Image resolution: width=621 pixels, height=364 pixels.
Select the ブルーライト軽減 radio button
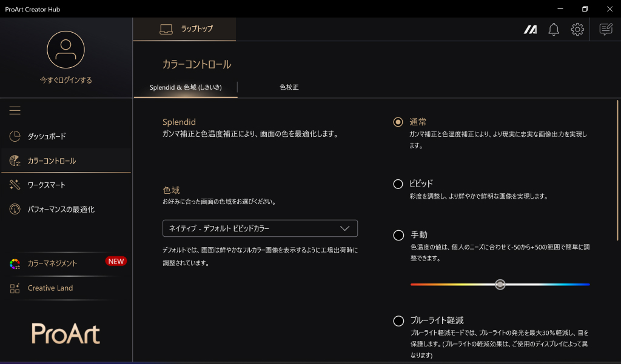(398, 321)
